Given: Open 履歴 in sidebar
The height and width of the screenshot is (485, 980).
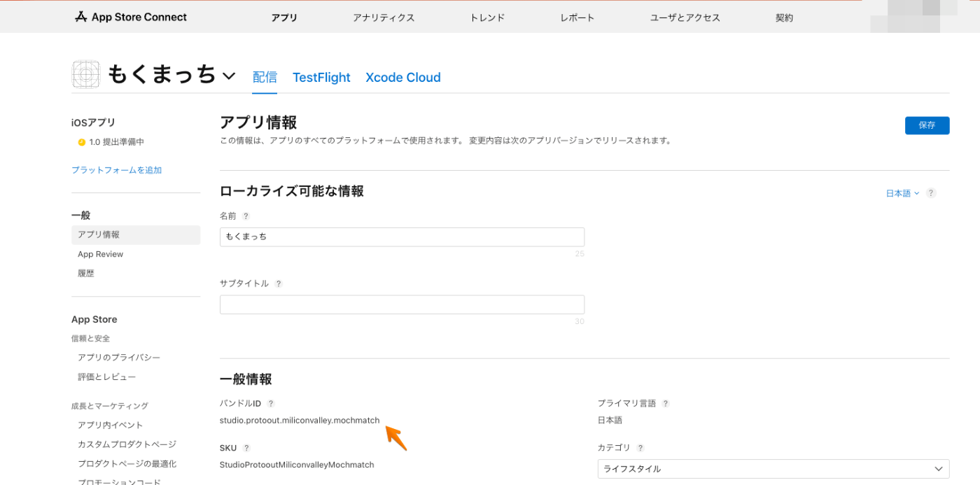Looking at the screenshot, I should 86,274.
